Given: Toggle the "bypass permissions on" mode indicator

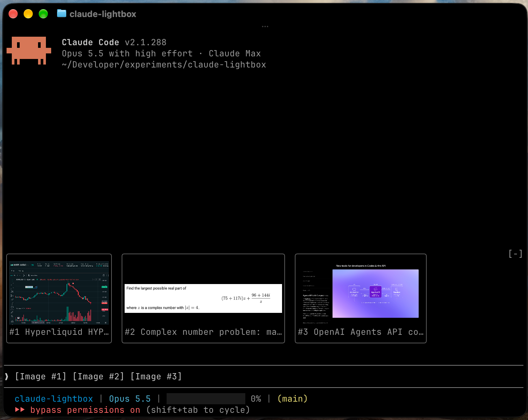Looking at the screenshot, I should [85, 410].
